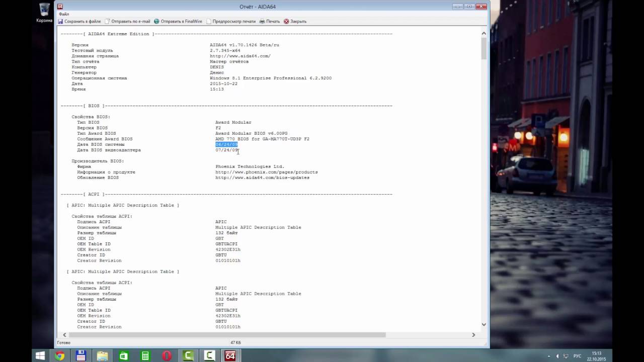Click http://www.aida64.com/ home page URL
This screenshot has height=362, width=644.
pos(240,56)
